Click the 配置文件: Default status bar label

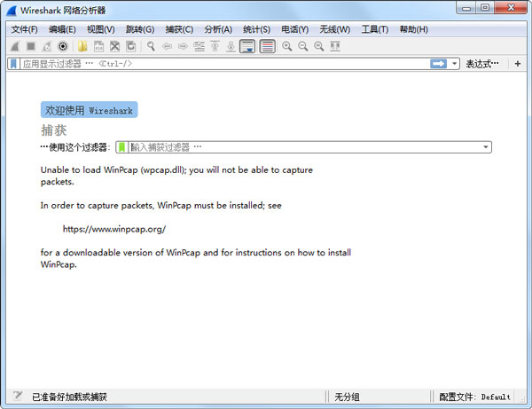click(x=475, y=397)
